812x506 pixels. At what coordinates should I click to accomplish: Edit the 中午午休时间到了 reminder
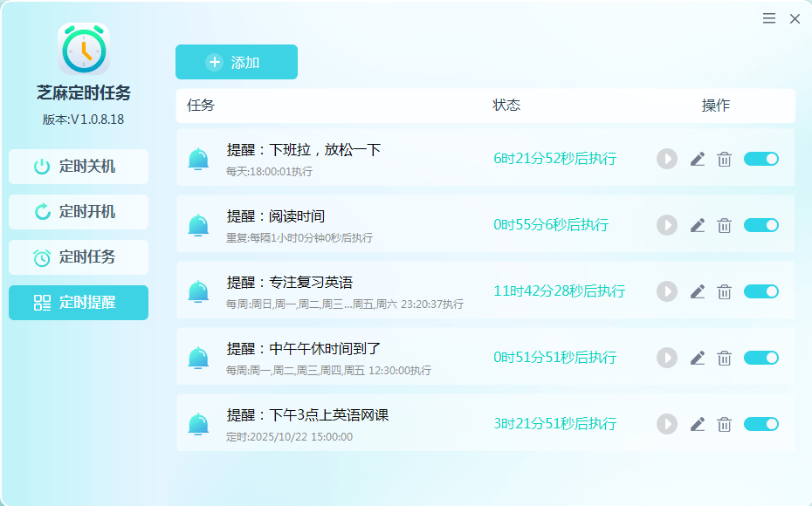pyautogui.click(x=697, y=358)
